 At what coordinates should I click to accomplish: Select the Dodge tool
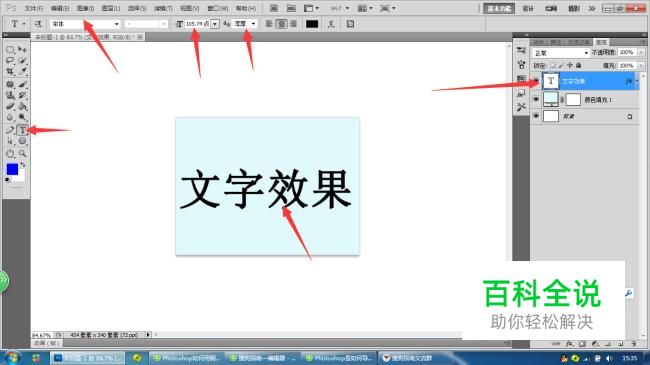tap(22, 117)
